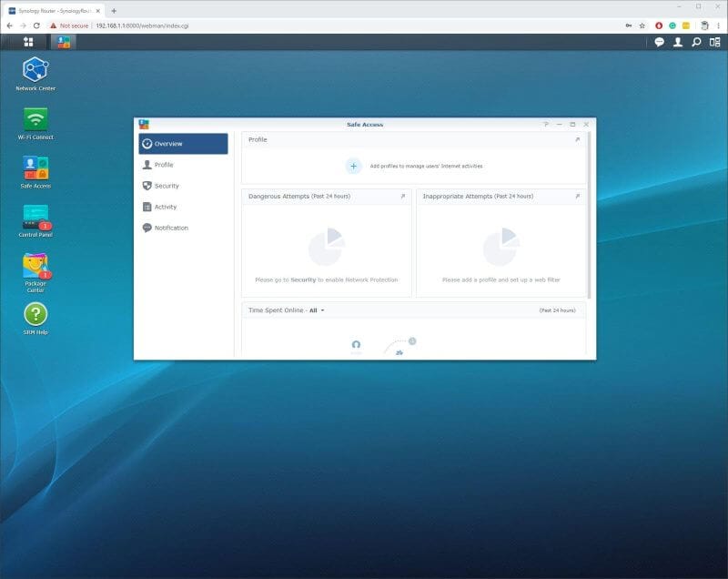Open the Control Panel icon
728x579 pixels.
tap(36, 218)
